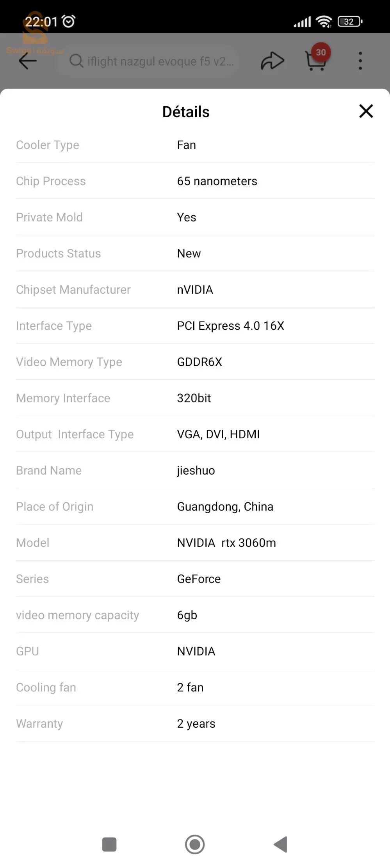The width and height of the screenshot is (390, 868).
Task: Tap the Brand Name jieshuo value
Action: (x=196, y=470)
